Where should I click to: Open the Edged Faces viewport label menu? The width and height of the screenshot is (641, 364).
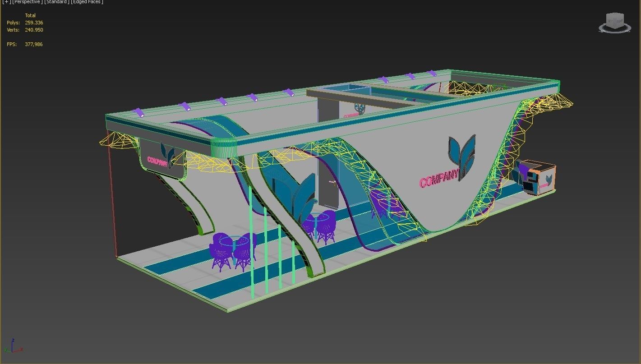(87, 2)
